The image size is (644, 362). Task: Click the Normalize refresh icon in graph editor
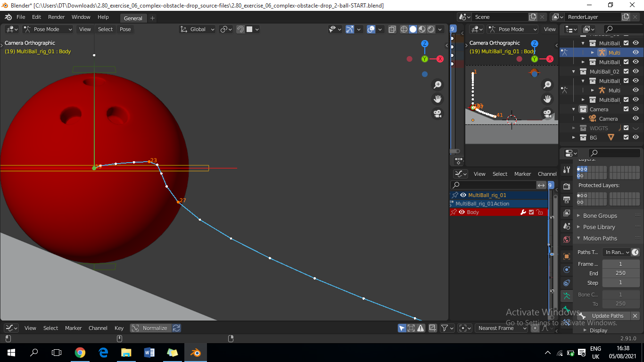pyautogui.click(x=176, y=328)
